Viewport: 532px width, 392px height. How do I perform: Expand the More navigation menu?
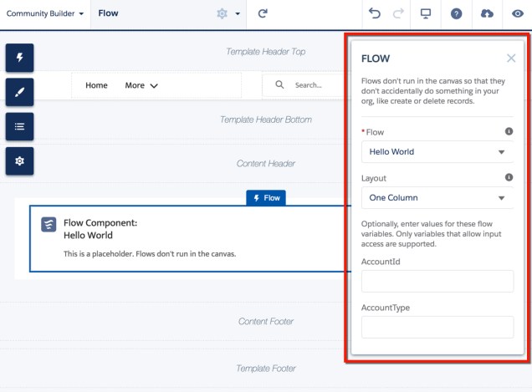141,85
